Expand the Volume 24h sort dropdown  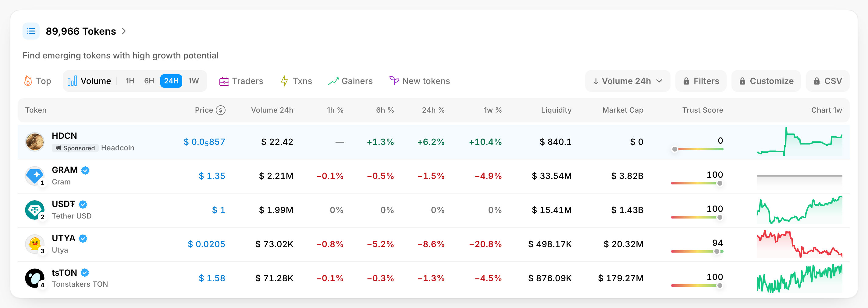[628, 81]
